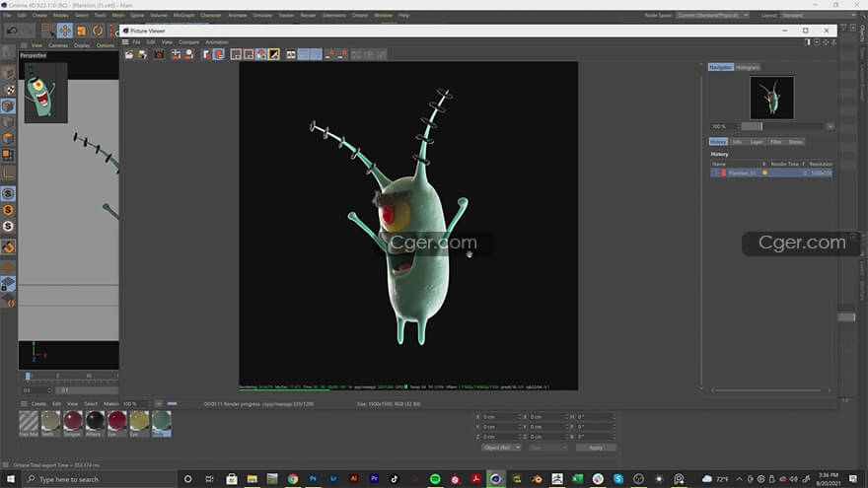Open the Object (Rel) dropdown
The width and height of the screenshot is (868, 488).
pos(501,448)
